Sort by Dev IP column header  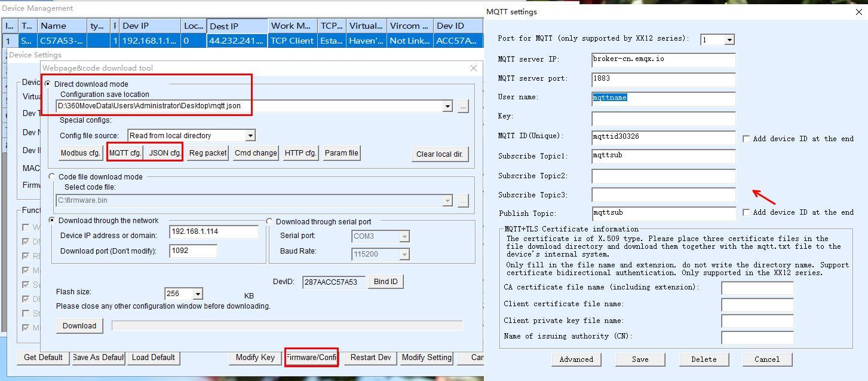[x=149, y=26]
